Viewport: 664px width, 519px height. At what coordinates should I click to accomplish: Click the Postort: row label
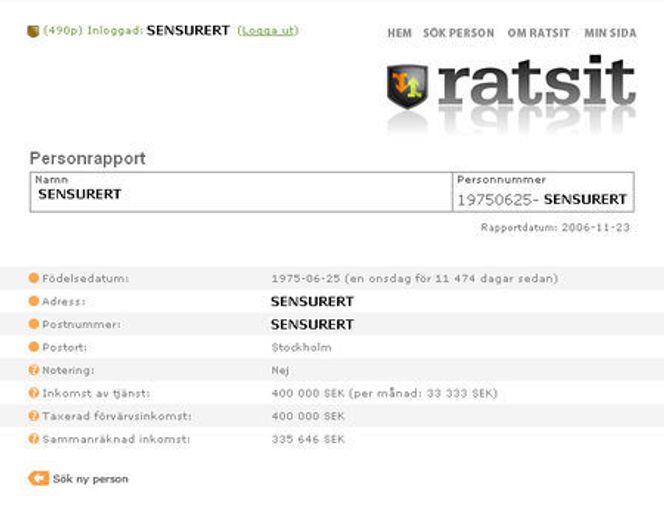pos(64,347)
